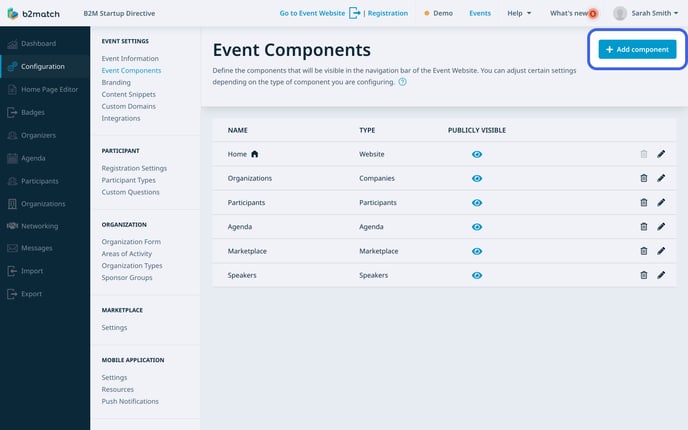Edit the Home component pencil icon
Viewport: 688px width, 430px height.
coord(661,154)
